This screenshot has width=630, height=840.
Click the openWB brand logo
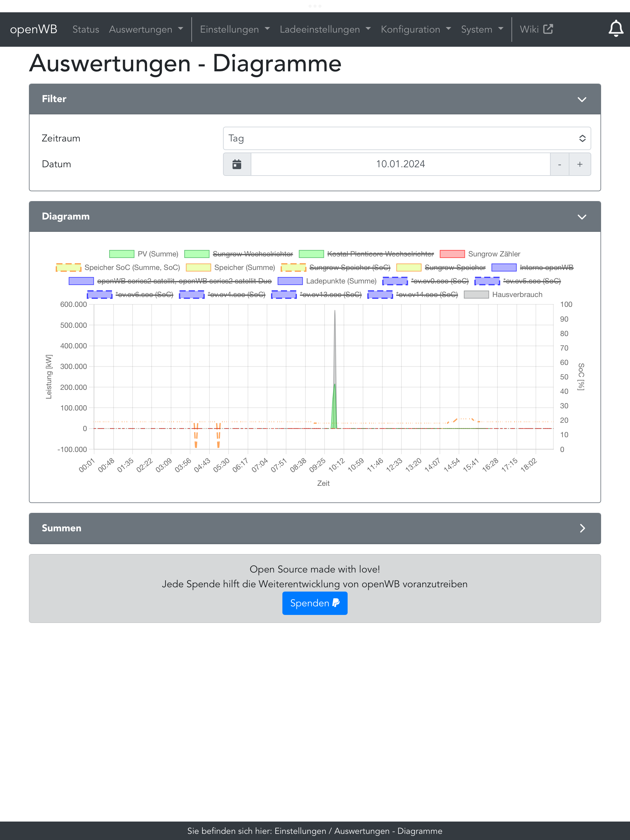[x=34, y=29]
